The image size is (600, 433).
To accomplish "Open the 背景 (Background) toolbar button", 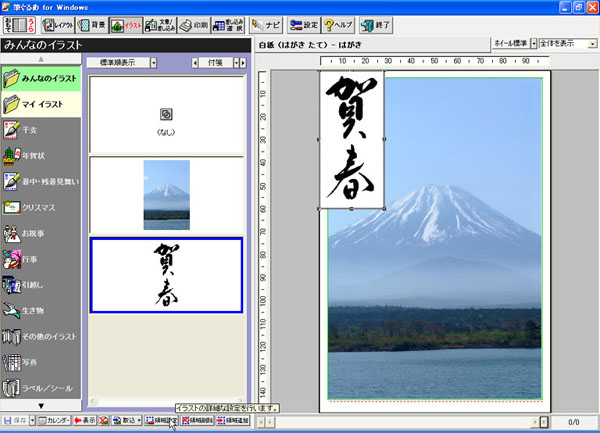I will (92, 25).
